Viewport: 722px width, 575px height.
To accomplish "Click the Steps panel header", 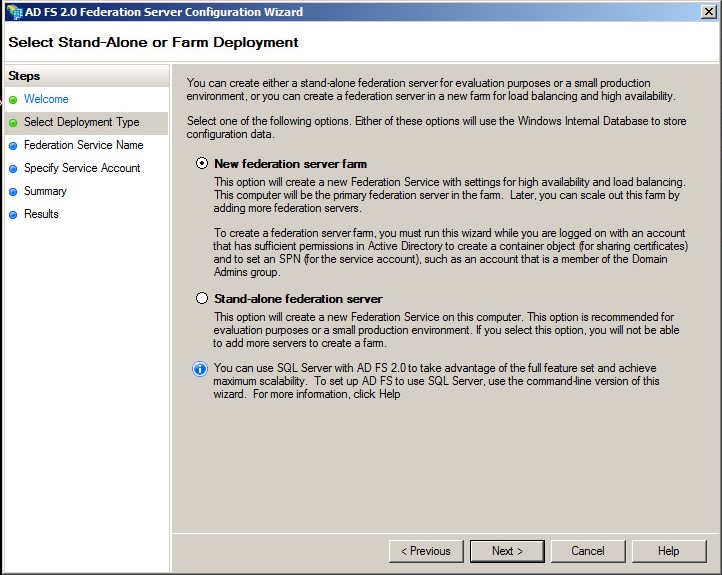I will pyautogui.click(x=87, y=76).
